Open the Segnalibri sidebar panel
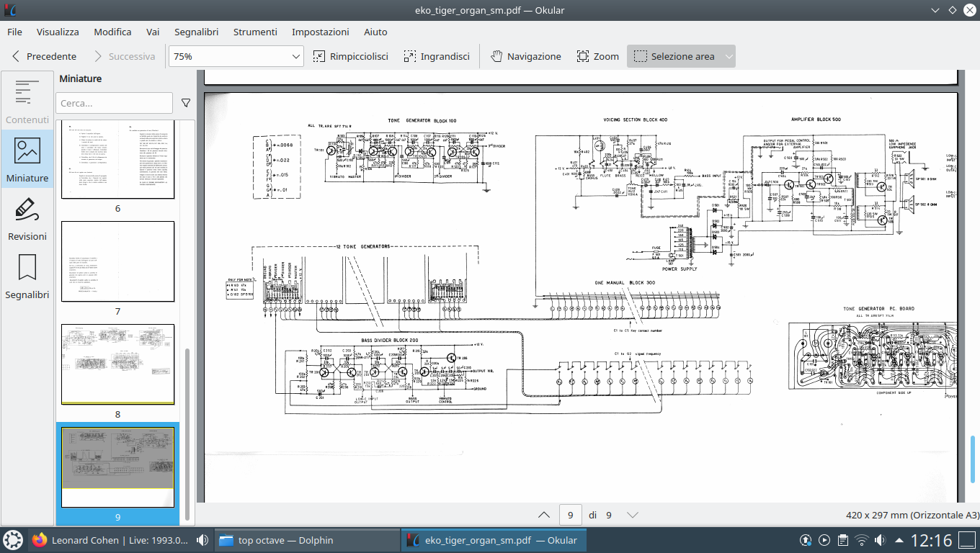The height and width of the screenshot is (553, 980). [x=27, y=277]
